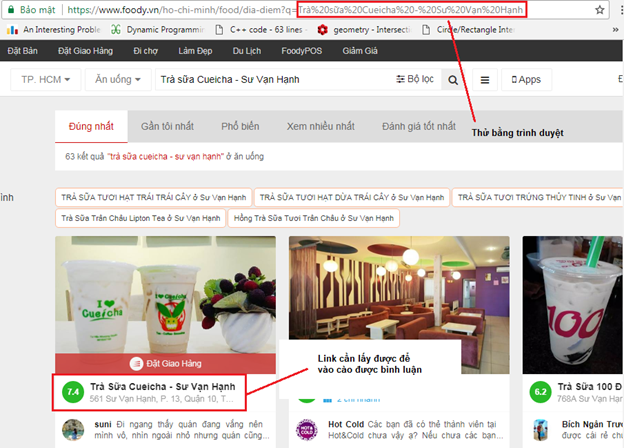The height and width of the screenshot is (448, 624).
Task: Click the 6.2 rating badge
Action: pos(540,392)
